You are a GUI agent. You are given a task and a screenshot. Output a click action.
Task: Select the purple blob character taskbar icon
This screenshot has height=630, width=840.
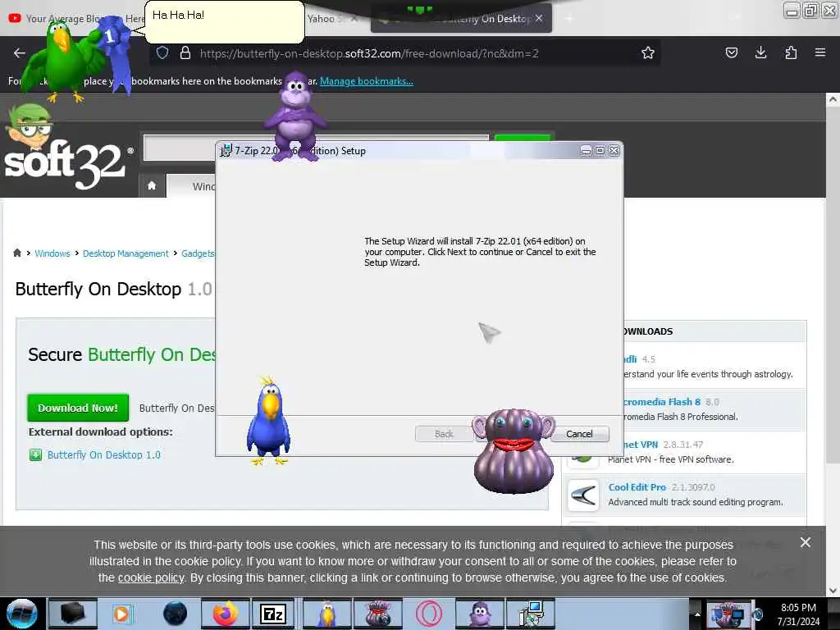377,614
